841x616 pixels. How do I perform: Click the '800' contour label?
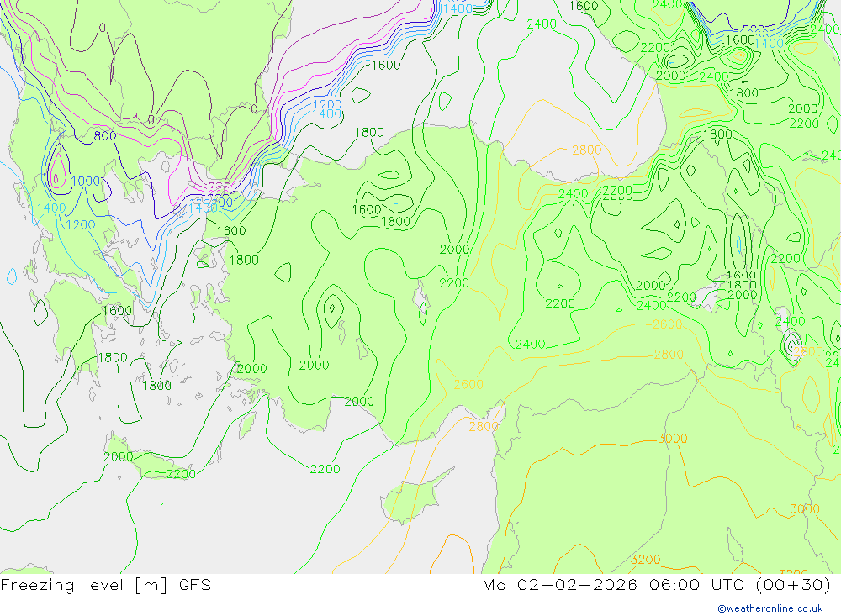[x=105, y=135]
